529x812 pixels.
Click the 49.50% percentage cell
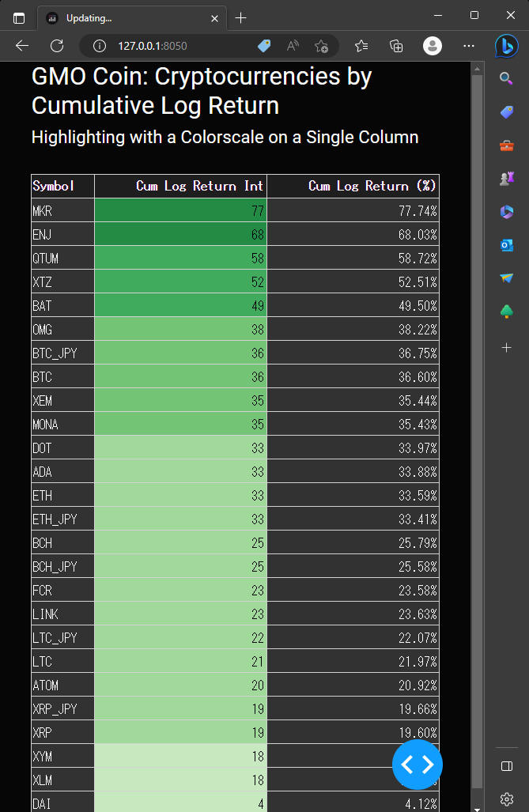(x=353, y=305)
